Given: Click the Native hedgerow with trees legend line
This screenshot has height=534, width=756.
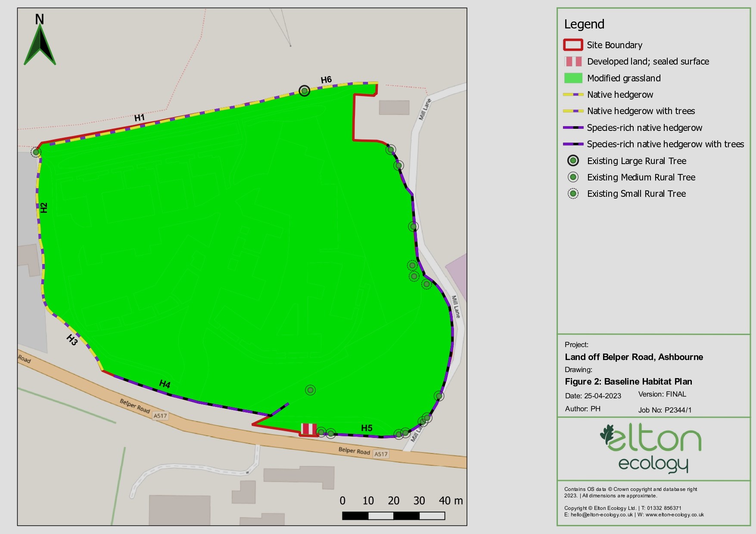Looking at the screenshot, I should [x=573, y=111].
